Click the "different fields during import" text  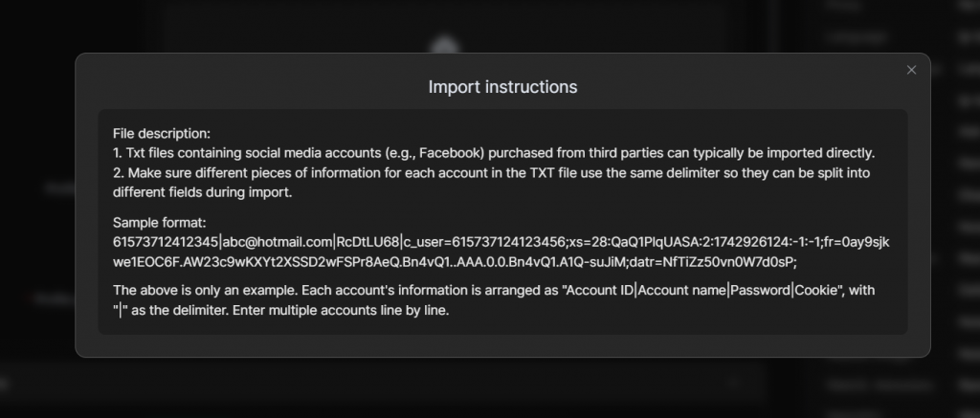click(x=203, y=192)
